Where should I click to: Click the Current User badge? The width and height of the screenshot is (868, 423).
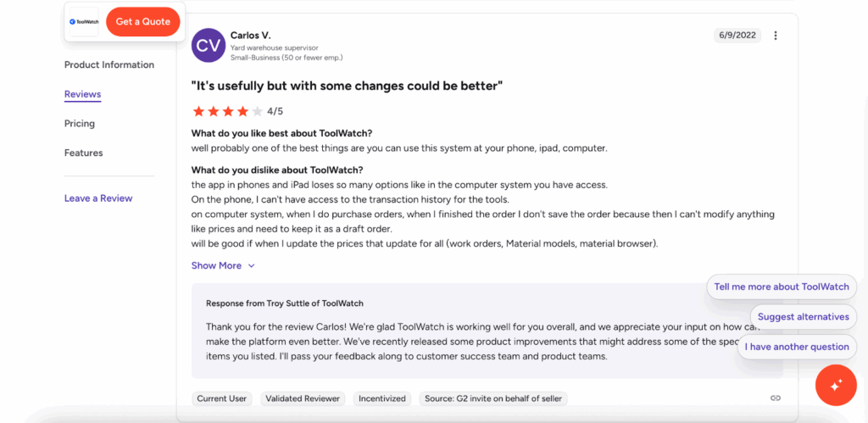222,398
